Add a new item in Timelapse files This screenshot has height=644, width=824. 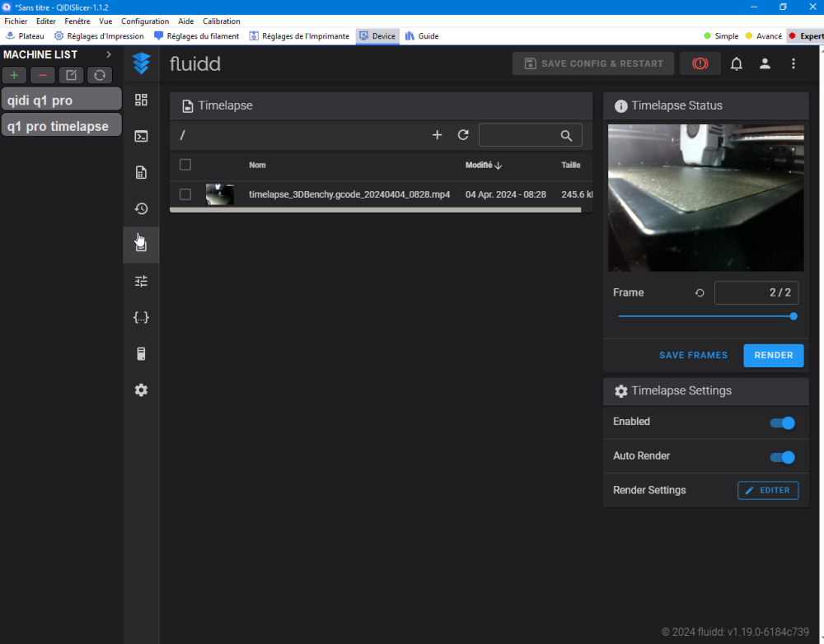tap(437, 135)
